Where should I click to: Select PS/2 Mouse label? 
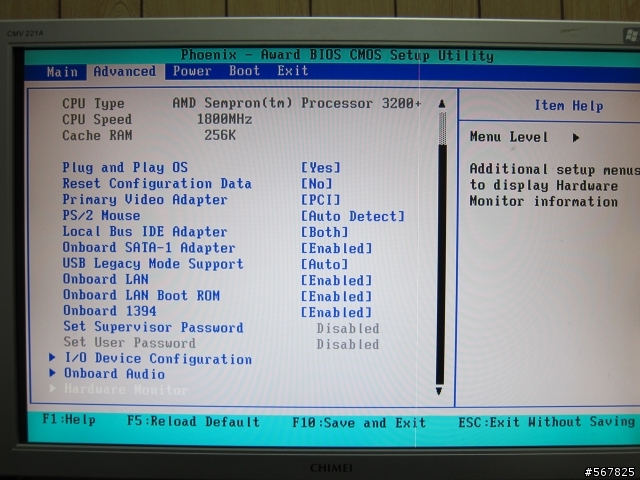[x=101, y=215]
